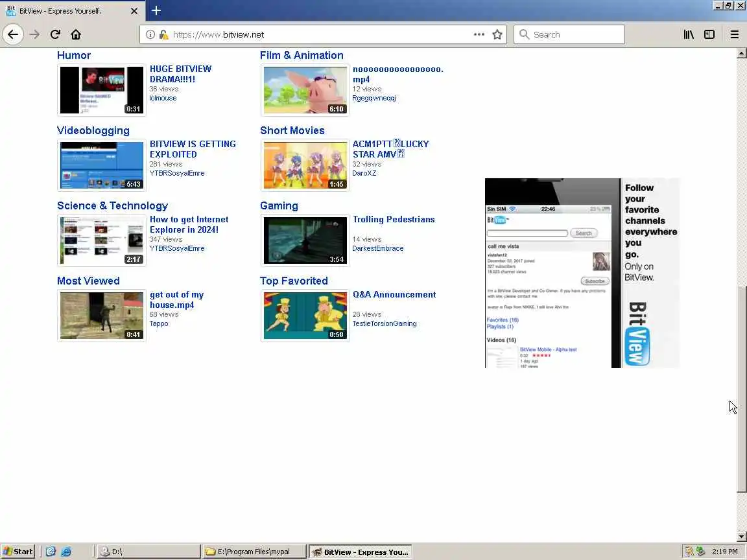Play the anime girls thumbnail 1:45

click(305, 165)
